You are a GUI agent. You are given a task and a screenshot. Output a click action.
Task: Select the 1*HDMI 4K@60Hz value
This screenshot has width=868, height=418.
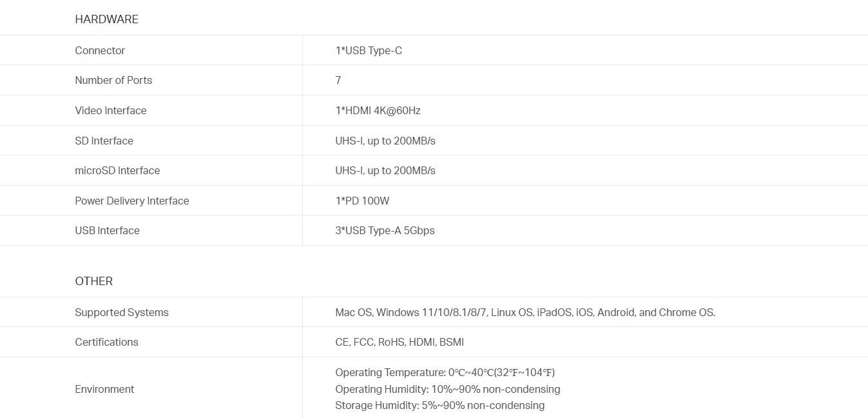(x=378, y=110)
